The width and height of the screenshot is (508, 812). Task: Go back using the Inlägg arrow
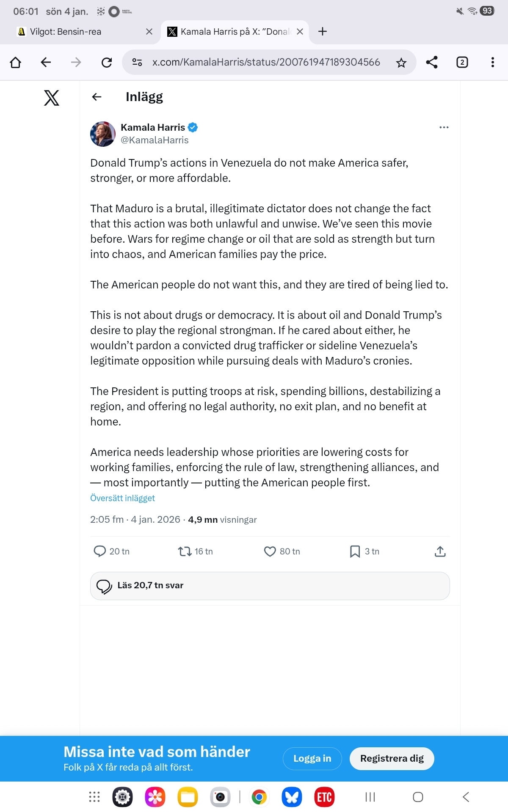97,97
